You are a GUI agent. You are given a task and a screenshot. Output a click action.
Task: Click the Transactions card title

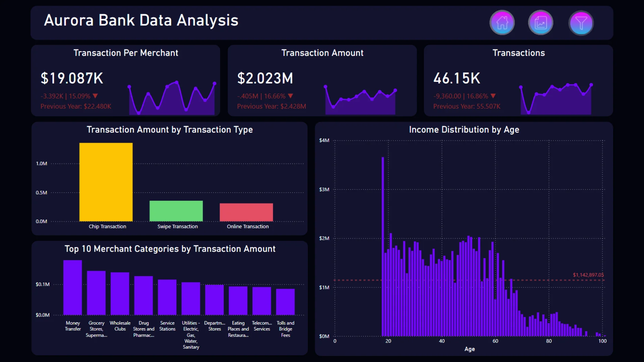pyautogui.click(x=519, y=53)
